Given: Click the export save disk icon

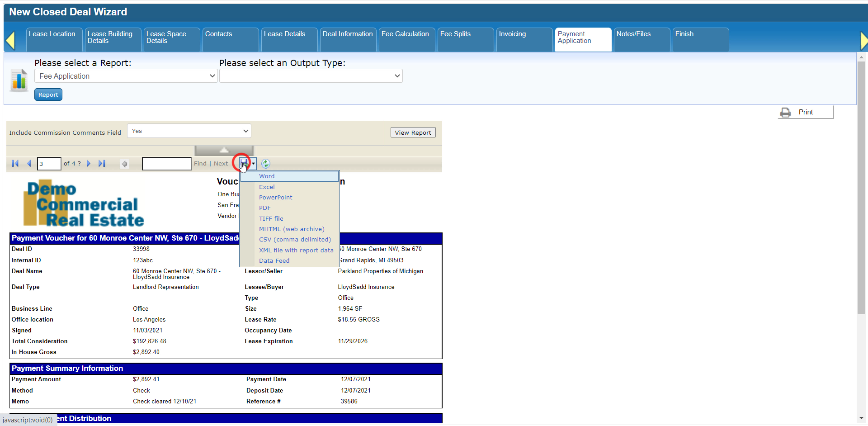Looking at the screenshot, I should [244, 162].
